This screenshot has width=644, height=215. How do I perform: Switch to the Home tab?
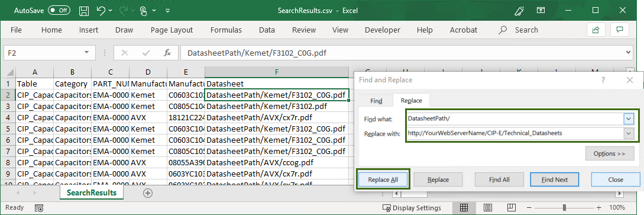tap(52, 30)
